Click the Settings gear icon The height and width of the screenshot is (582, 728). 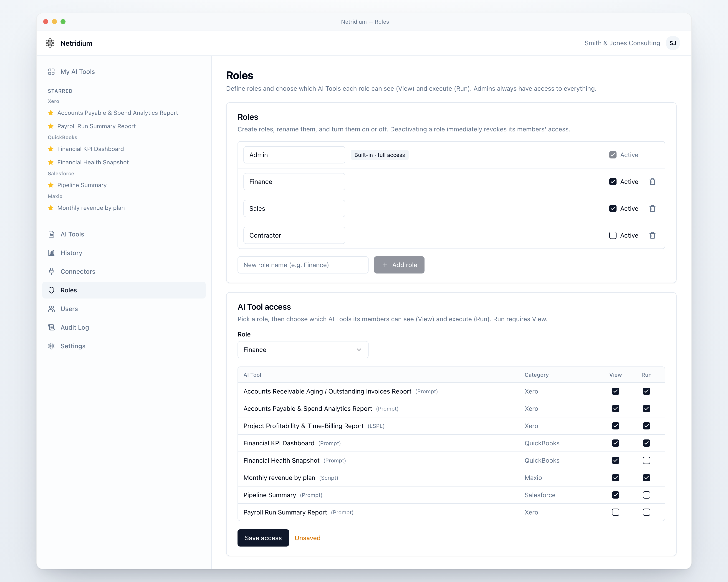pyautogui.click(x=51, y=346)
